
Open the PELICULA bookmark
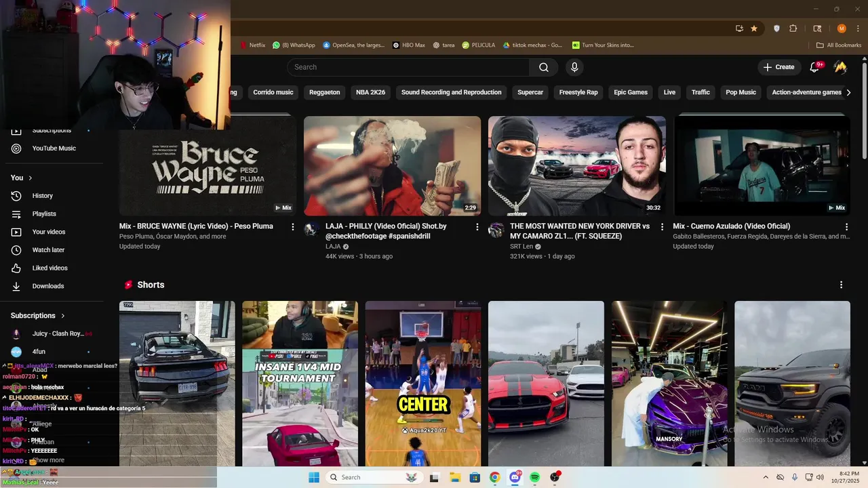click(479, 45)
